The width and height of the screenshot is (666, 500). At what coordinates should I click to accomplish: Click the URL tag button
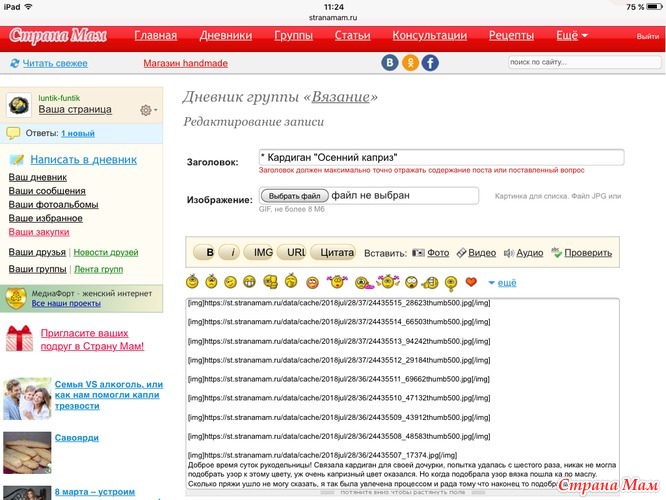point(293,252)
